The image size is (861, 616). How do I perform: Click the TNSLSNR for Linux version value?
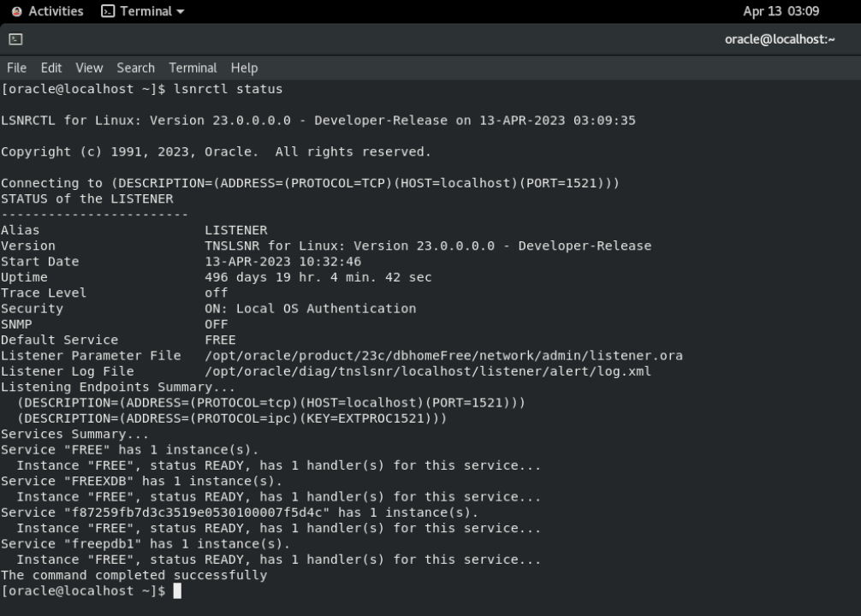pos(428,246)
